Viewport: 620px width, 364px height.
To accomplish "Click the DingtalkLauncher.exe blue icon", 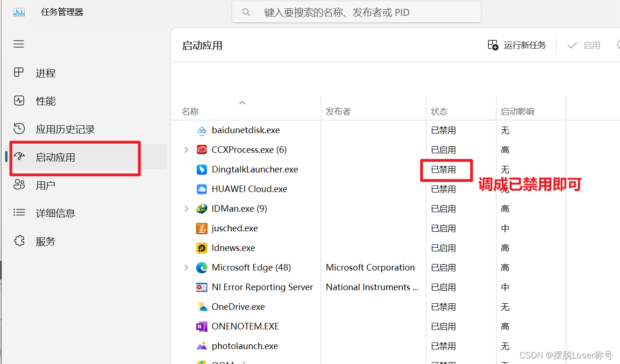I will (202, 170).
